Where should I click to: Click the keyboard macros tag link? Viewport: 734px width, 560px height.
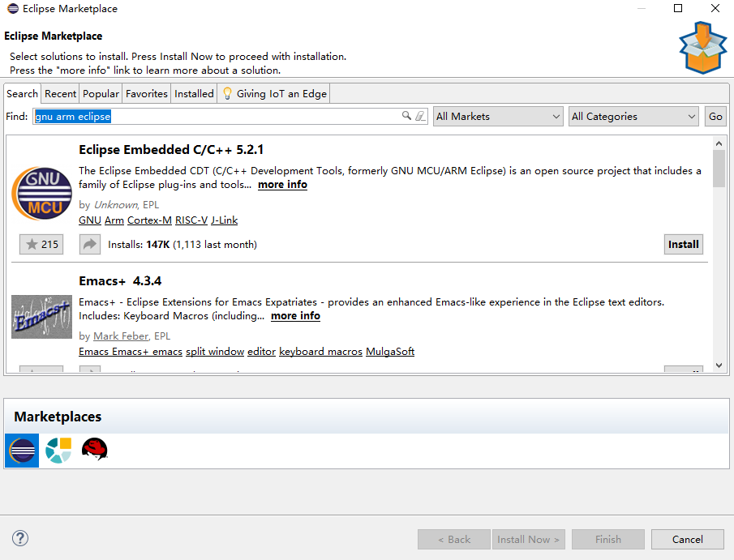coord(320,352)
